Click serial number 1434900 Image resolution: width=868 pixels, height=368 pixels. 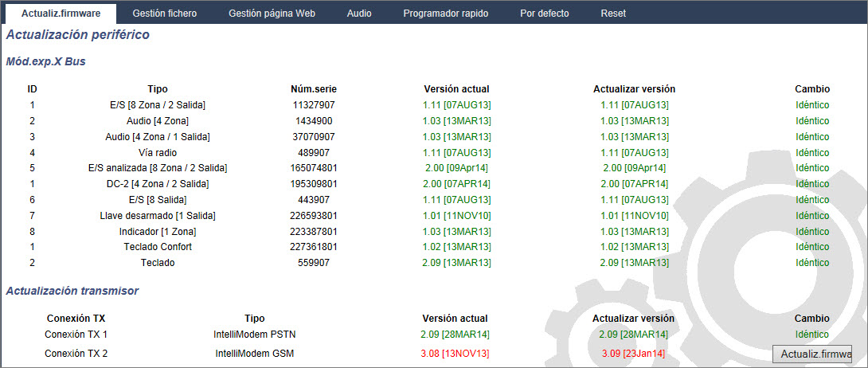tap(314, 120)
